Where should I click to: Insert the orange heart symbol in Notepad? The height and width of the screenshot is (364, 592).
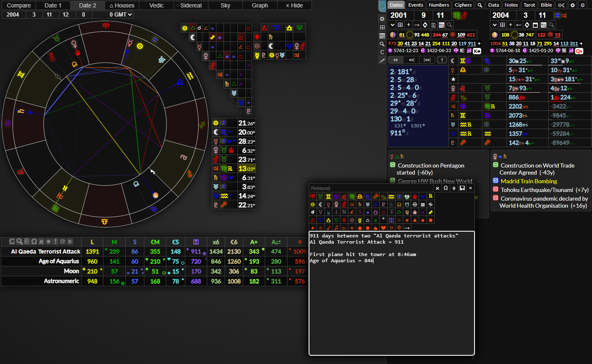click(383, 228)
